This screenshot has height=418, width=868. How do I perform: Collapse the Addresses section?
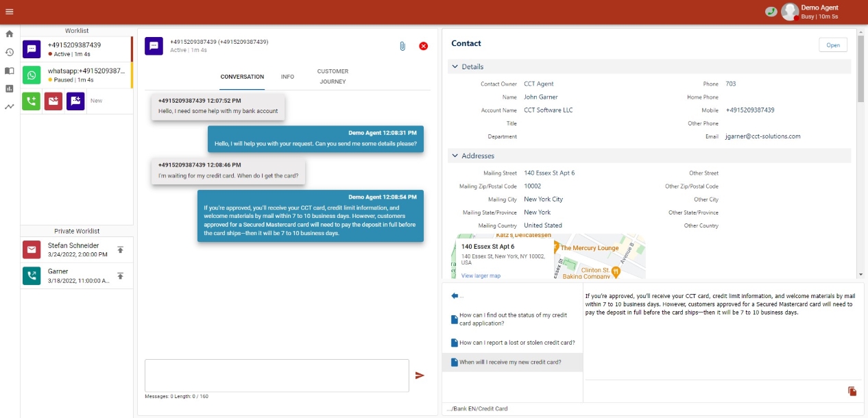455,156
